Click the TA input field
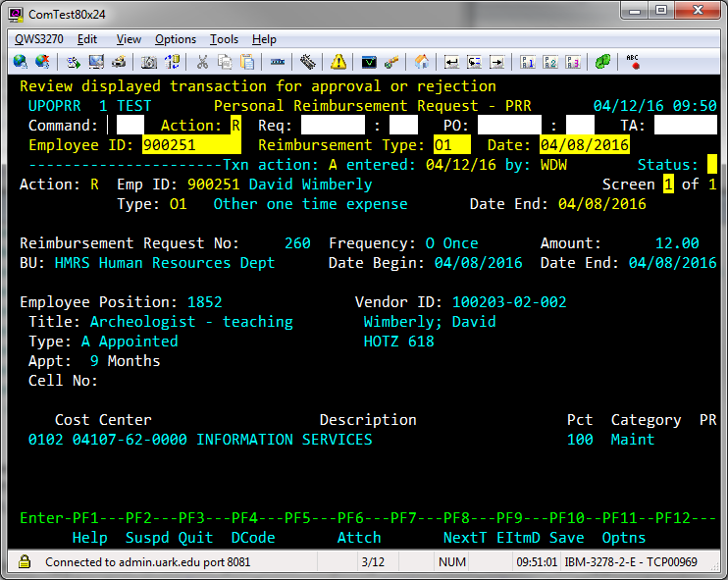 [686, 125]
